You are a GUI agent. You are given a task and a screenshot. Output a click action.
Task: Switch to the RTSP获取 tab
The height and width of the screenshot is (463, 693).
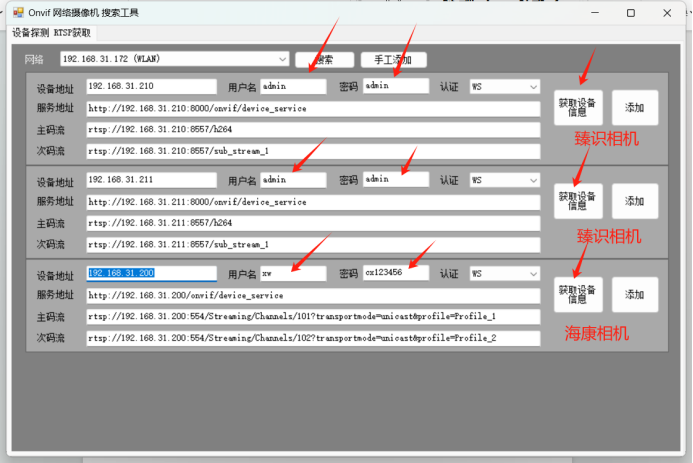(72, 33)
